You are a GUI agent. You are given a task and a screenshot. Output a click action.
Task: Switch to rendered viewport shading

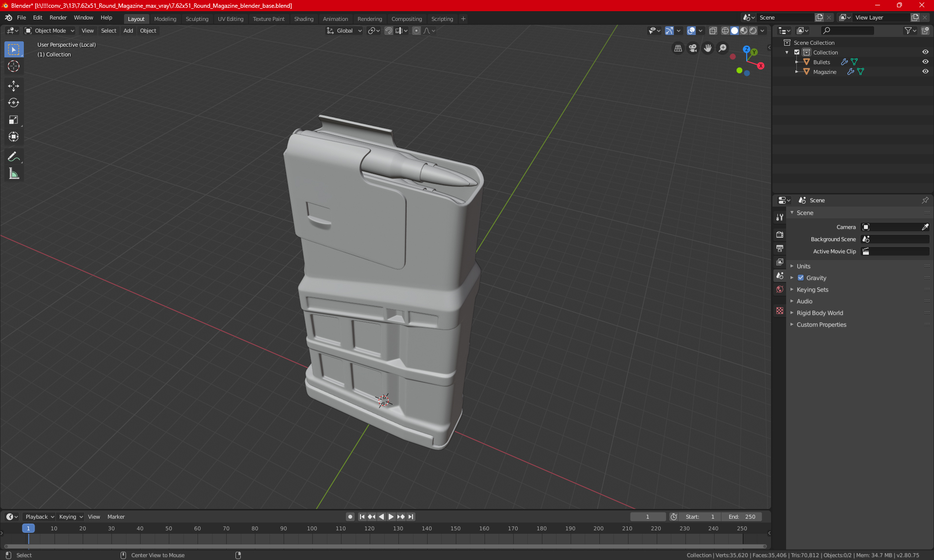753,31
